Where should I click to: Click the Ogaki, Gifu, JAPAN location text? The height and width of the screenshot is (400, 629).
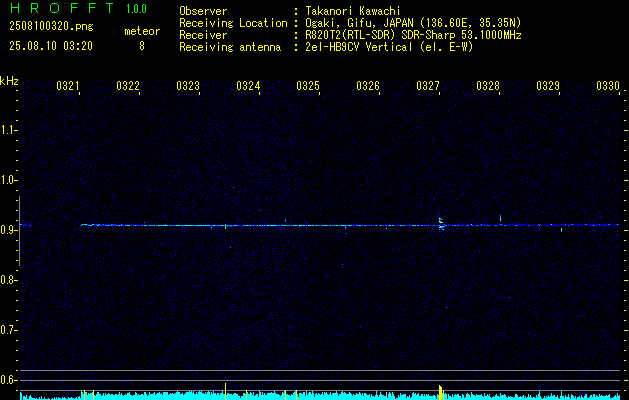[413, 23]
